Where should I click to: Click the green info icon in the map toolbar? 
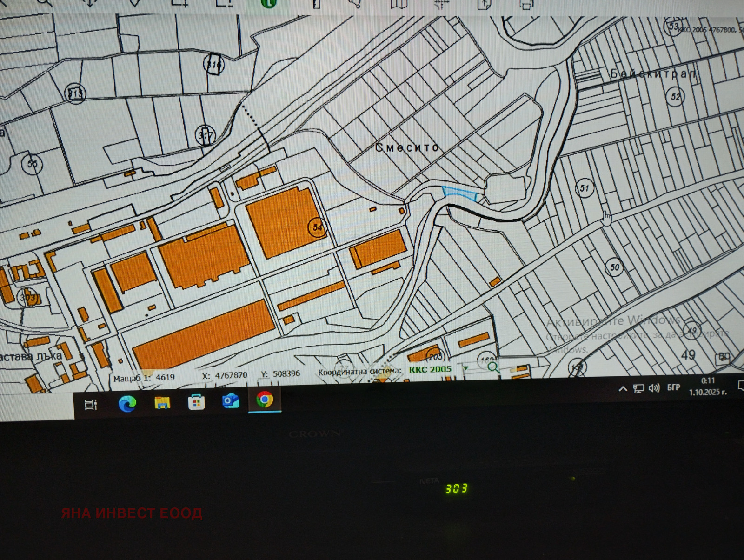pos(268,3)
